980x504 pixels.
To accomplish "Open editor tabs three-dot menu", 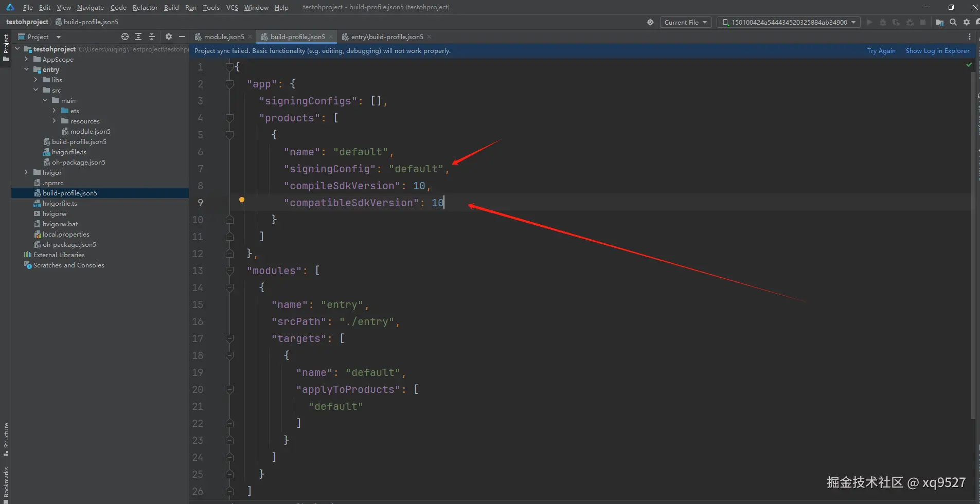I will 970,37.
